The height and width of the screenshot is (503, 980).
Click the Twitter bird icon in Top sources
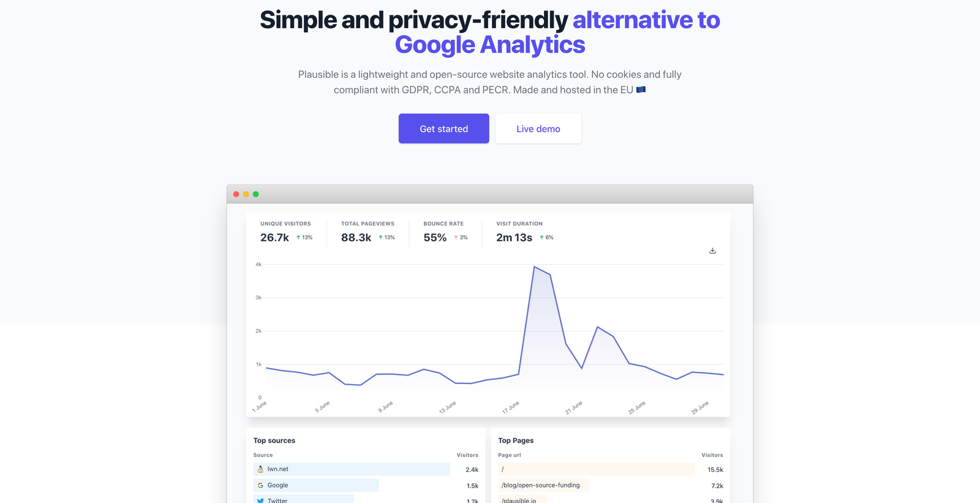261,500
